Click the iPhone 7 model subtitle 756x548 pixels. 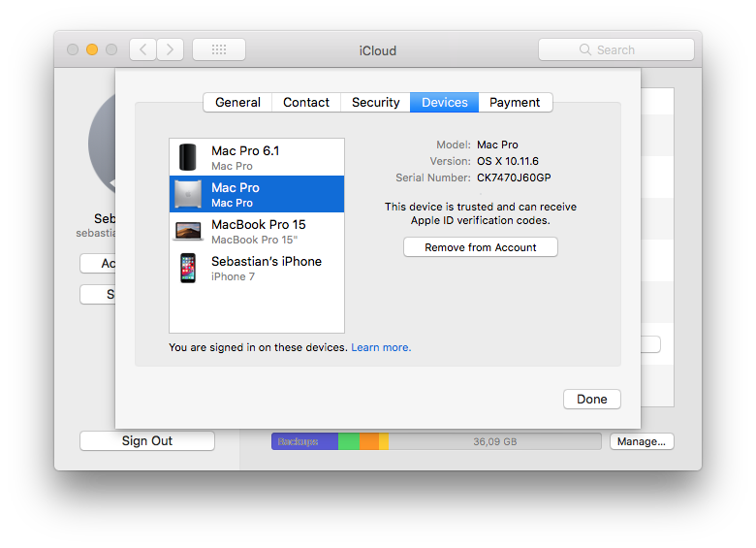[x=233, y=276]
